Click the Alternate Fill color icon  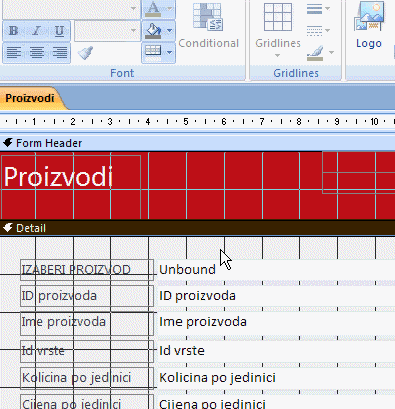point(153,52)
